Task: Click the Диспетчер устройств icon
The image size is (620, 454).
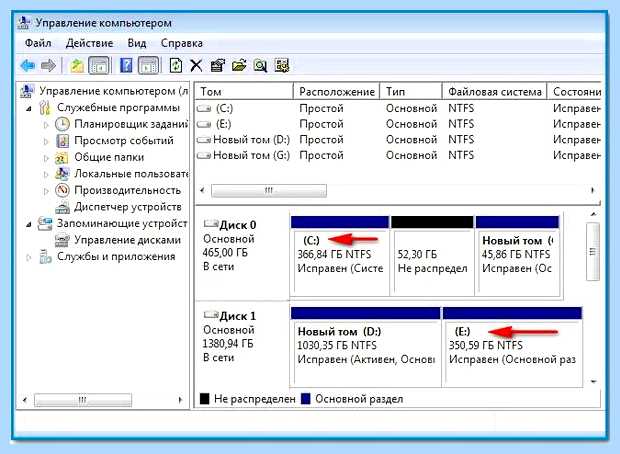Action: pos(62,207)
